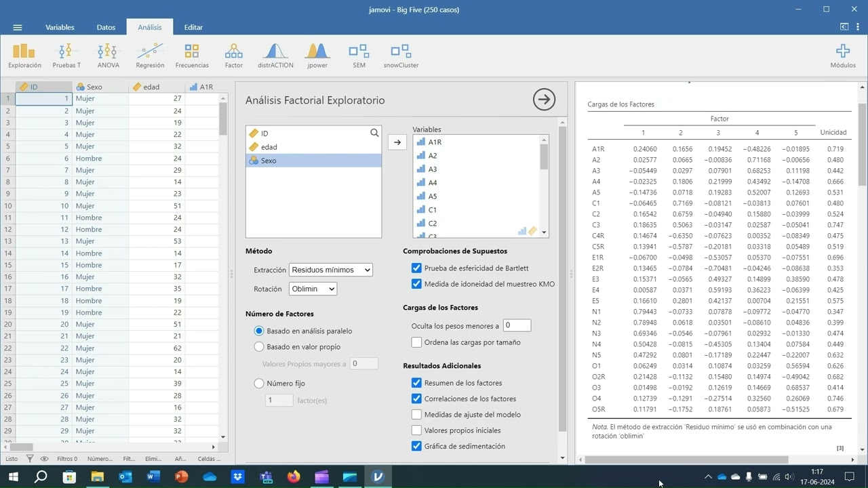The image size is (868, 488).
Task: Open the hamburger main menu
Action: tap(18, 27)
